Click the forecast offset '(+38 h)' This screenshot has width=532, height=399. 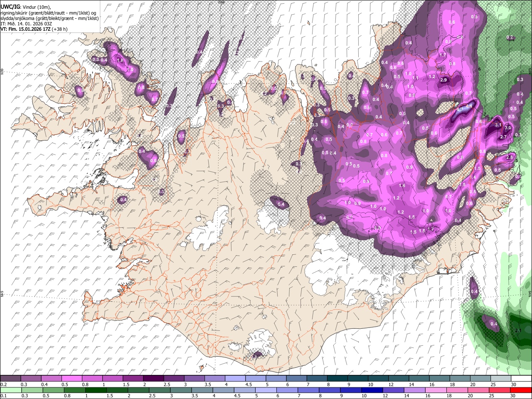tap(60, 29)
